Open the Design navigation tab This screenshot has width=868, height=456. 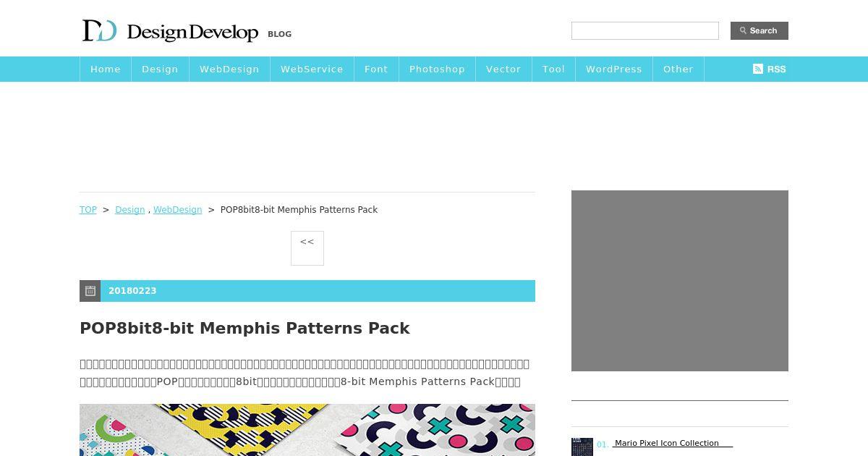pyautogui.click(x=160, y=69)
